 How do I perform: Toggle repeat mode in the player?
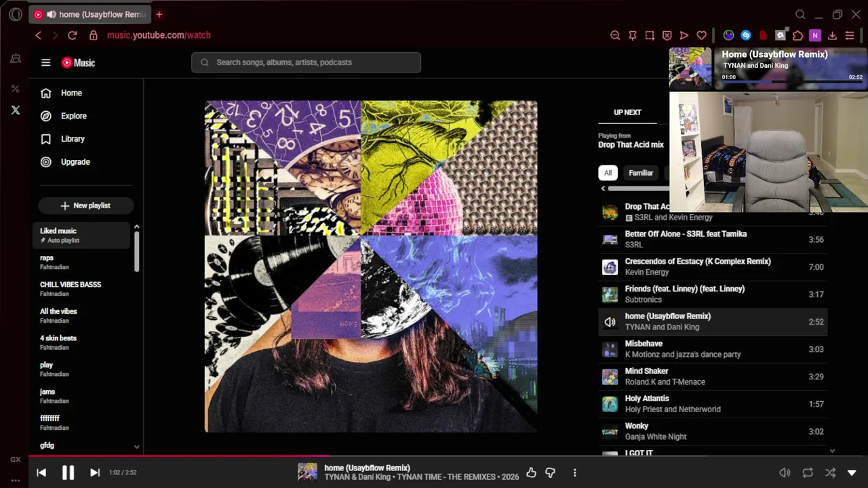(808, 472)
